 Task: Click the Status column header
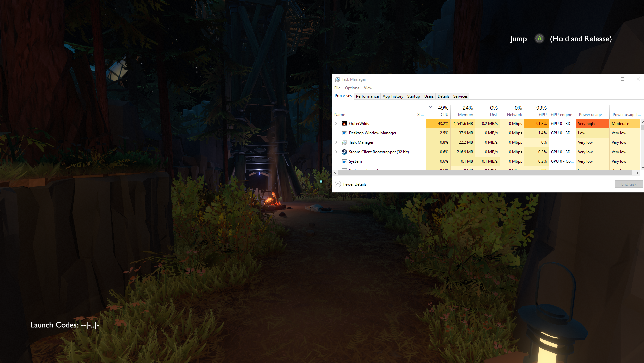tap(420, 111)
